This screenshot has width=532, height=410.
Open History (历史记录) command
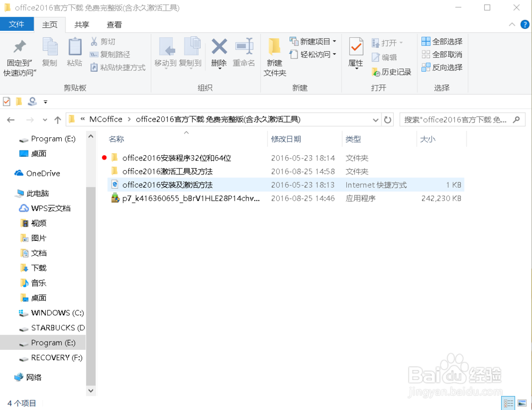(x=391, y=72)
